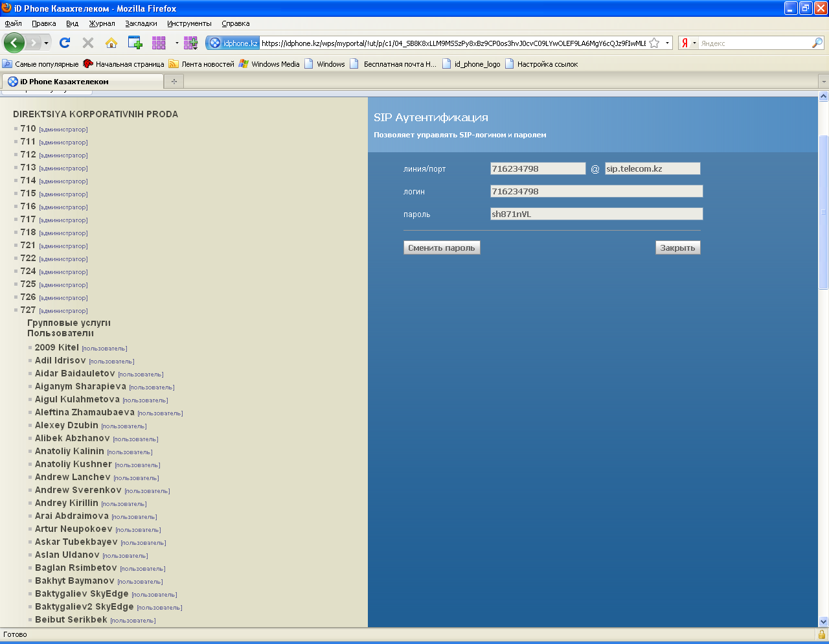
Task: Click the Сменить пароль button
Action: 442,247
